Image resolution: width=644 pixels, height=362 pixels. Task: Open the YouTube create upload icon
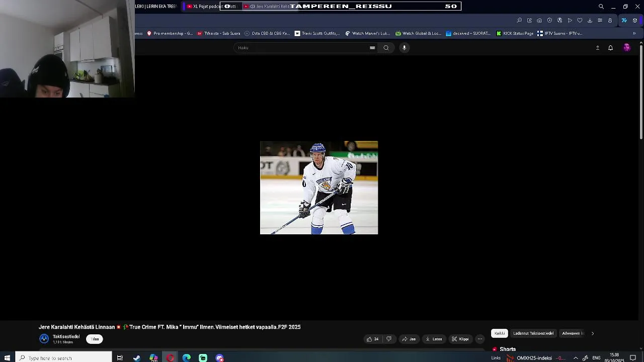(x=598, y=48)
